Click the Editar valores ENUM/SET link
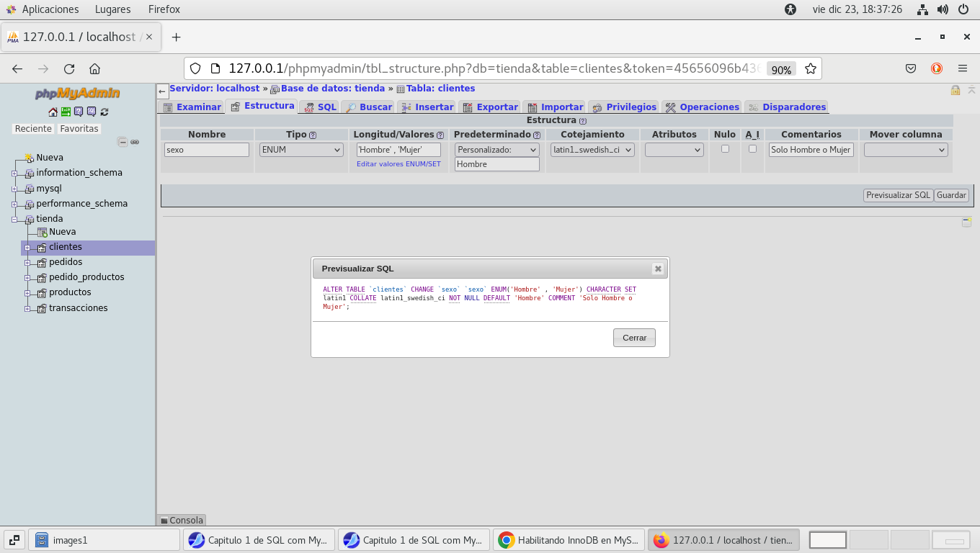This screenshot has width=980, height=553. 398,164
